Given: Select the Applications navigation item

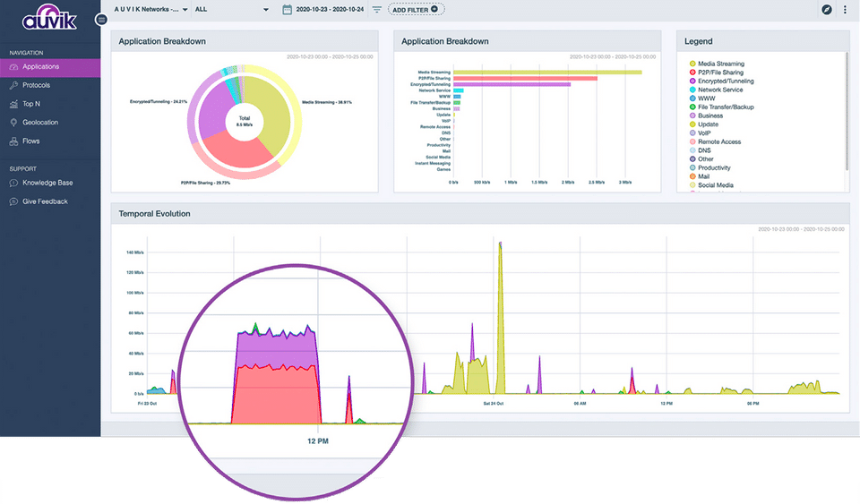Looking at the screenshot, I should pyautogui.click(x=50, y=67).
